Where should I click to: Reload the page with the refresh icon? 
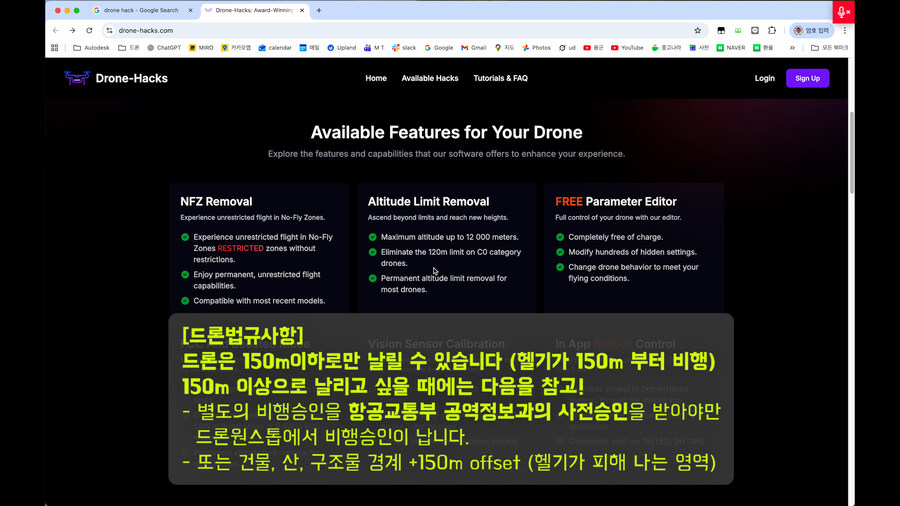click(89, 30)
